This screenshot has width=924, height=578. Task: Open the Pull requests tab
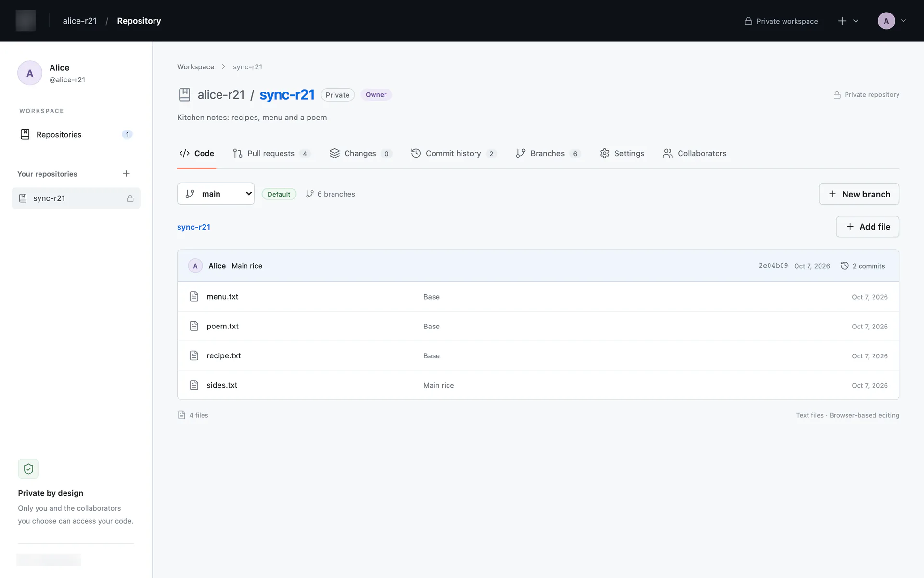[271, 153]
